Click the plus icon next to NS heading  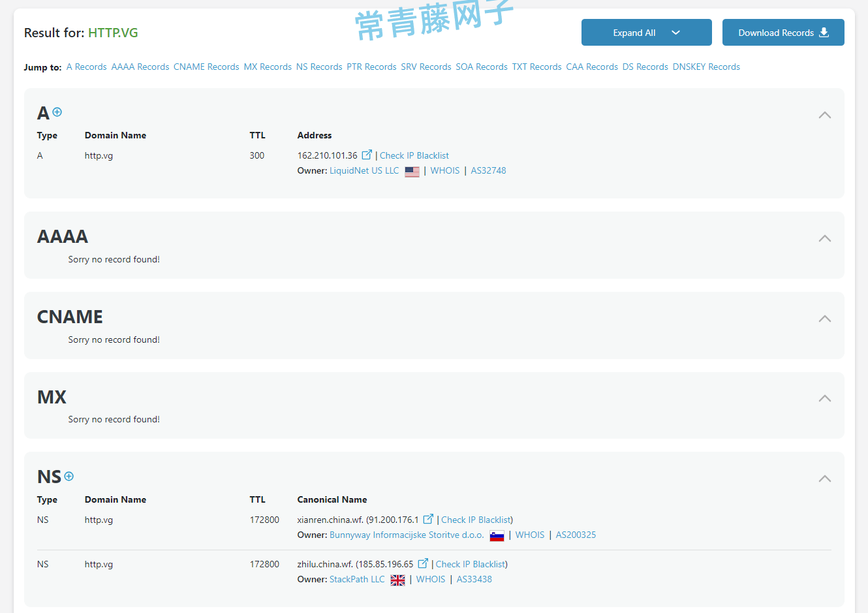69,477
